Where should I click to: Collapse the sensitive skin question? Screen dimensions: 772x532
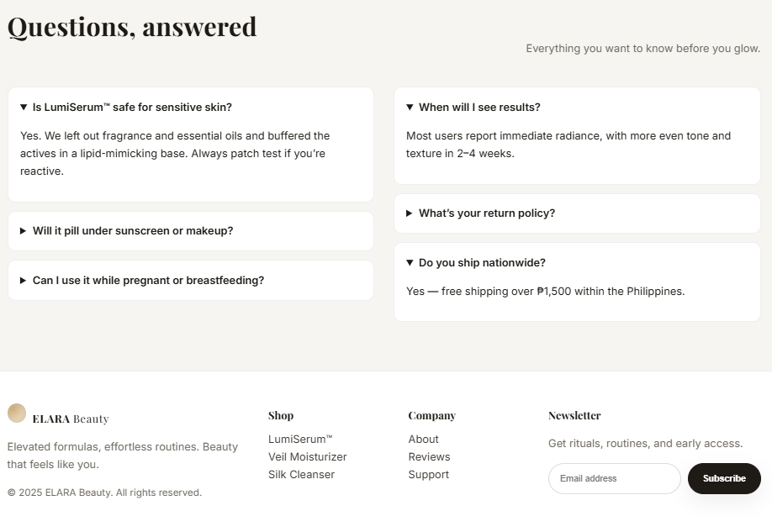(132, 108)
